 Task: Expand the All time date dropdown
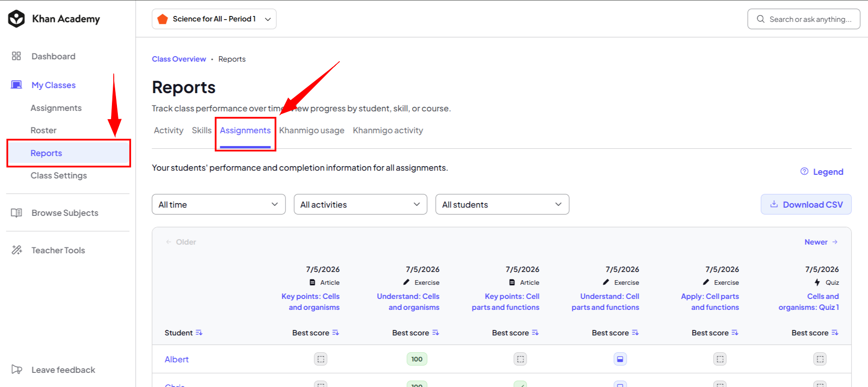(219, 204)
